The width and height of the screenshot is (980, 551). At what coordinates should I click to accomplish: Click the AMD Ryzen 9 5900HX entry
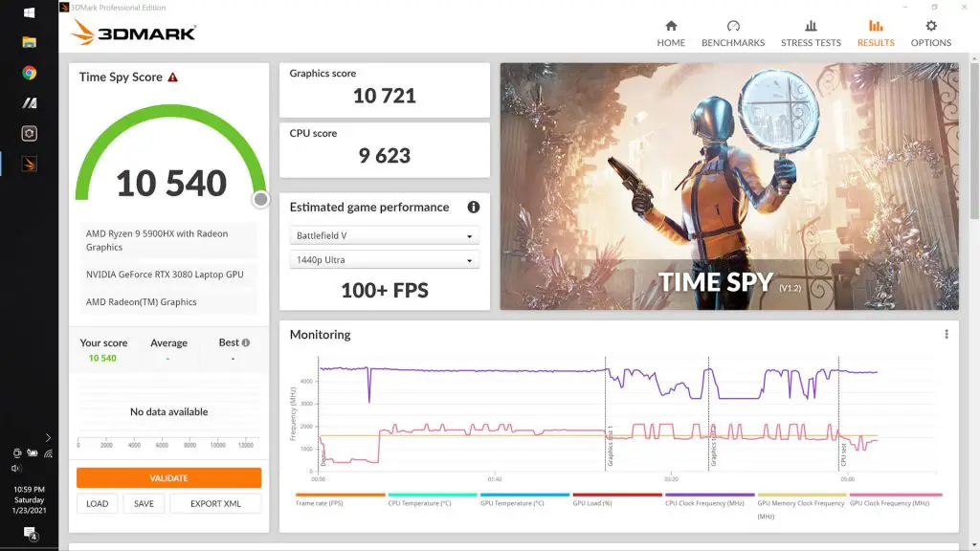point(168,240)
